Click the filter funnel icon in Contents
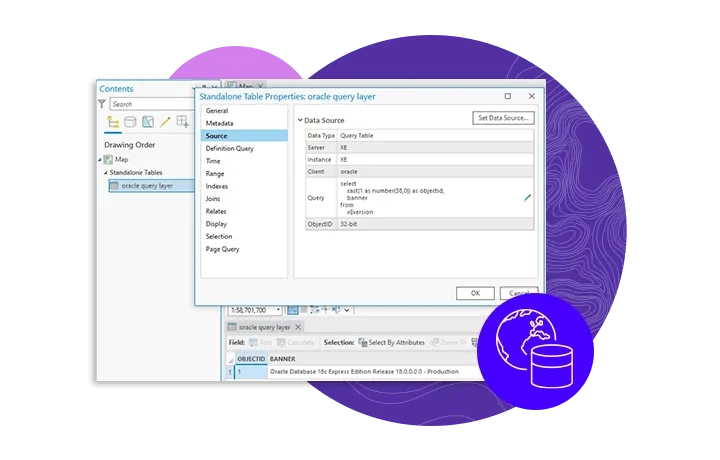 (x=102, y=104)
